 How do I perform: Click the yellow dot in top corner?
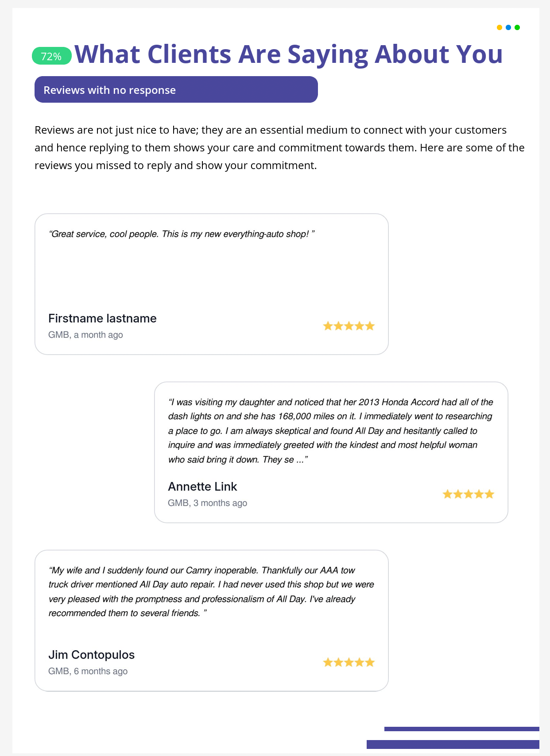[x=500, y=27]
